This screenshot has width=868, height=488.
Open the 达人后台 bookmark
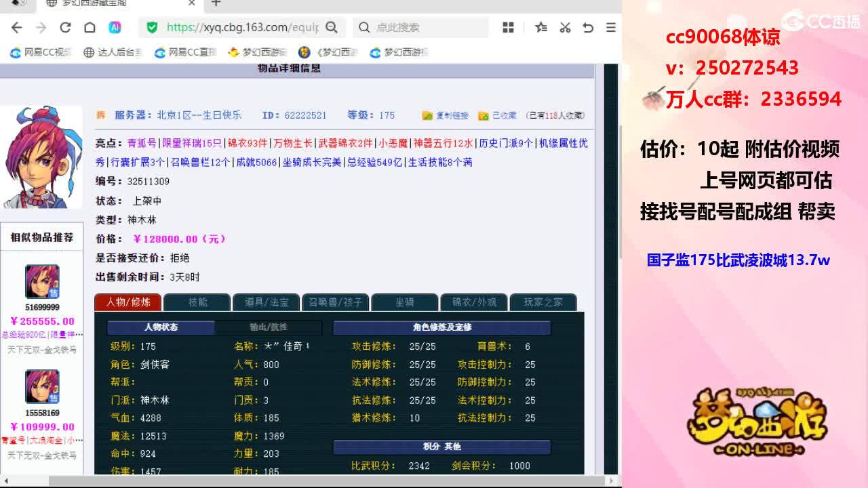pyautogui.click(x=113, y=52)
